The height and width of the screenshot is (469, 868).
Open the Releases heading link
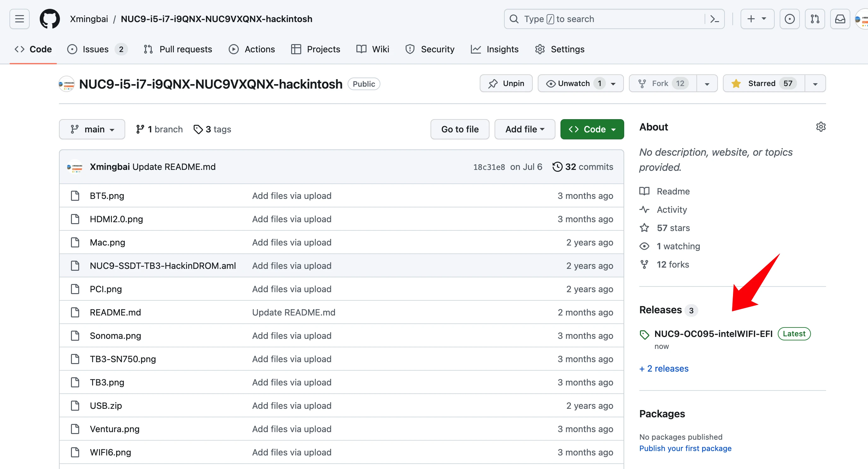click(x=660, y=310)
